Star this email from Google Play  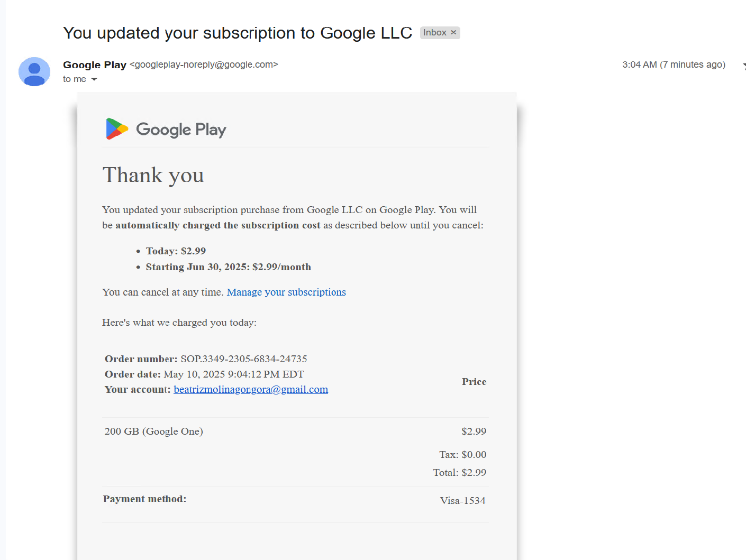(743, 66)
